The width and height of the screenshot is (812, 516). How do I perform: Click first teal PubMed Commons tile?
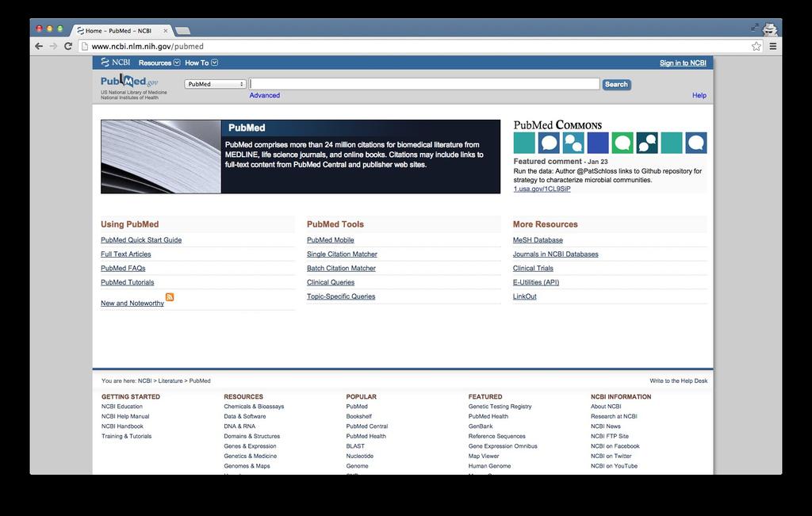[524, 143]
